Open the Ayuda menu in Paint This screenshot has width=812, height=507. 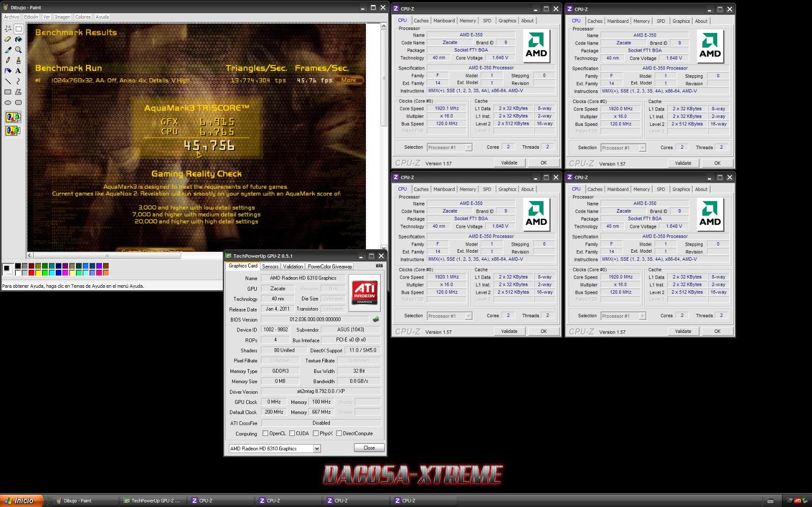[x=102, y=17]
